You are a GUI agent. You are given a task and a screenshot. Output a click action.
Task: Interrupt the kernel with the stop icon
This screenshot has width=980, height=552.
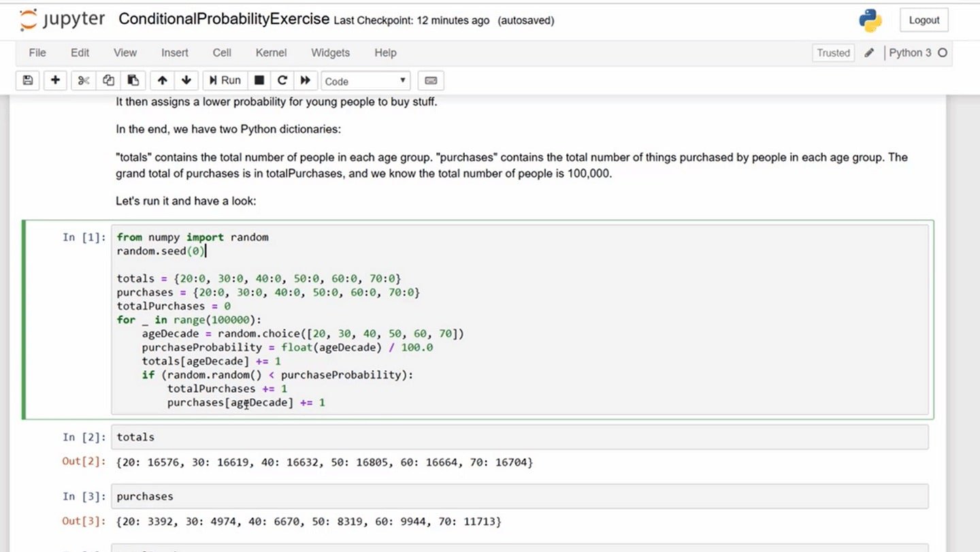coord(259,80)
